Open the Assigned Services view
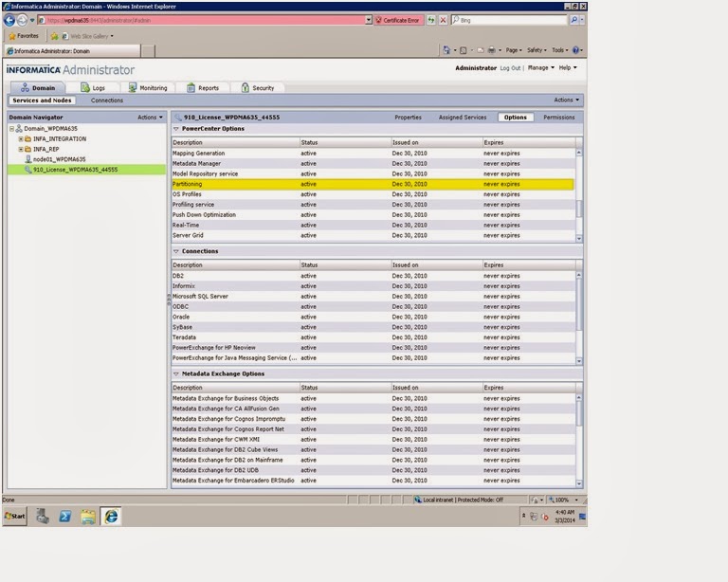Viewport: 728px width, 582px height. tap(463, 118)
